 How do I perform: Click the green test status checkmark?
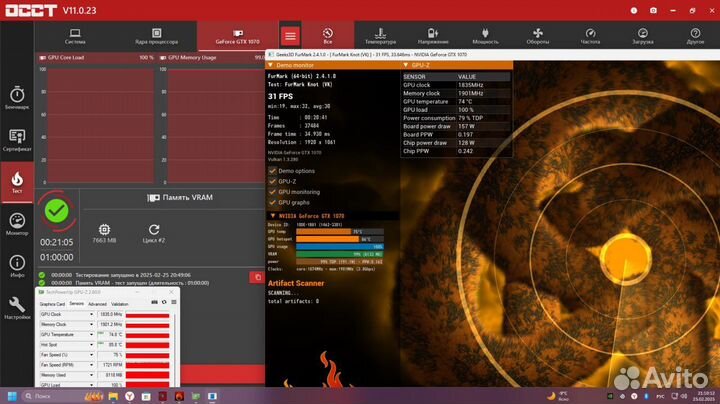(56, 211)
